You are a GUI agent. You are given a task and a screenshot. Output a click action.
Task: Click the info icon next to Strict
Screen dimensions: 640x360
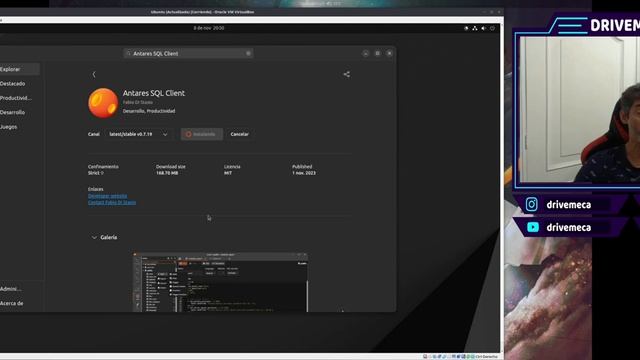point(102,173)
